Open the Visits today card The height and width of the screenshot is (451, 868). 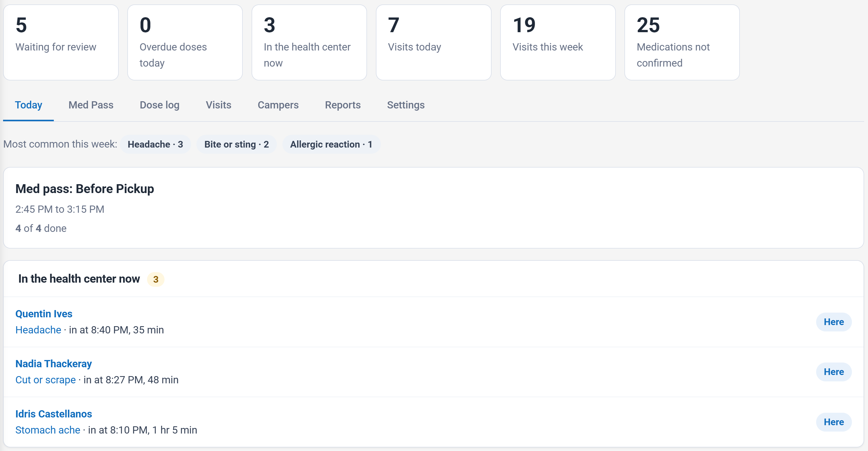(x=434, y=42)
